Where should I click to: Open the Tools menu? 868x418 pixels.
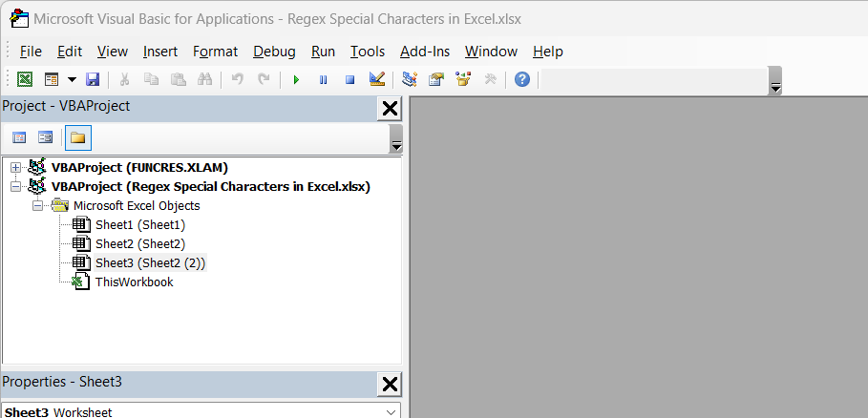(x=368, y=52)
